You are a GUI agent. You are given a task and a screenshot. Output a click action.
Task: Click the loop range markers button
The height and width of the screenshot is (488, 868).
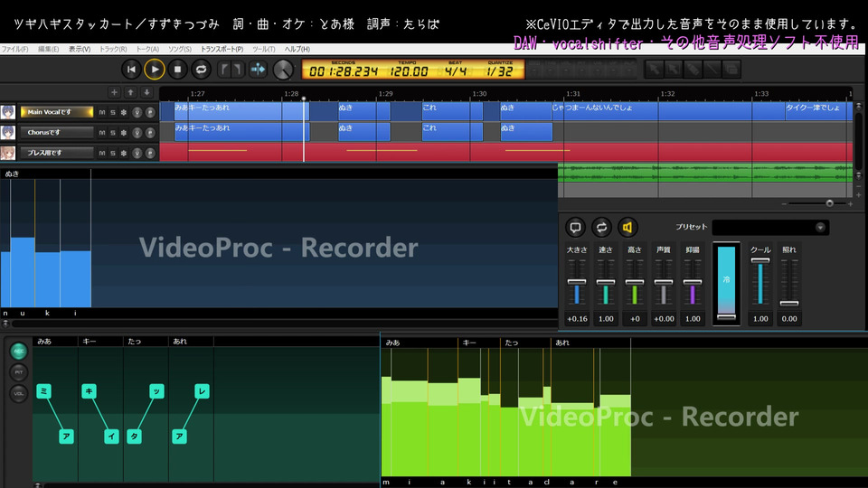pyautogui.click(x=231, y=70)
